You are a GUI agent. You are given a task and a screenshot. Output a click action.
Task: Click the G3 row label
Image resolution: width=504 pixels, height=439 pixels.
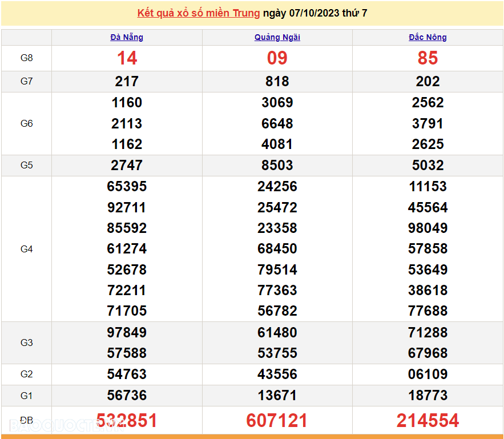[26, 343]
